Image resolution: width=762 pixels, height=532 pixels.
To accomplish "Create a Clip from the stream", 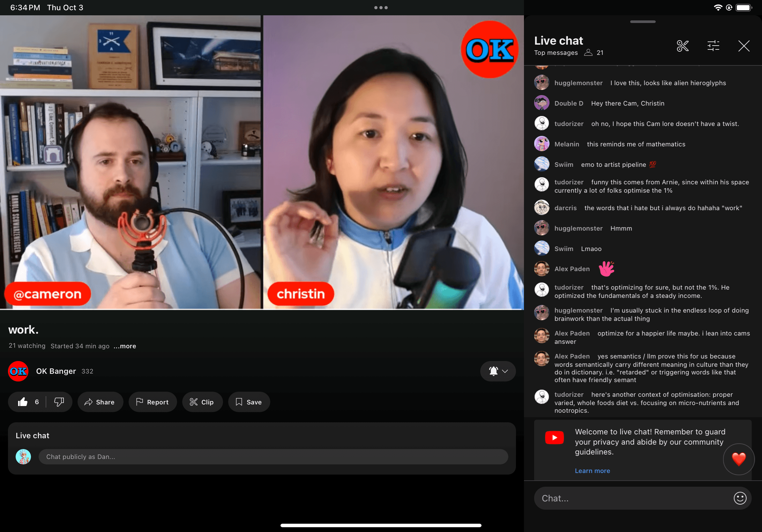I will [x=202, y=402].
